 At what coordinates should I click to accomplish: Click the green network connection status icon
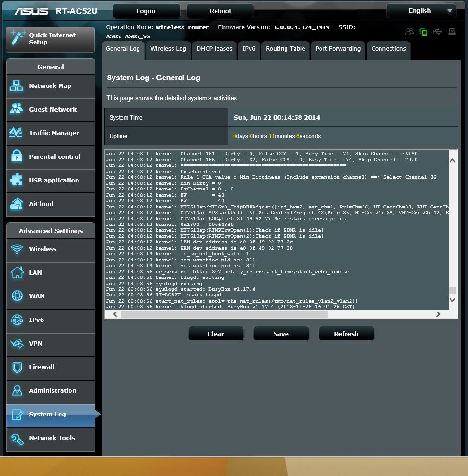(x=424, y=32)
